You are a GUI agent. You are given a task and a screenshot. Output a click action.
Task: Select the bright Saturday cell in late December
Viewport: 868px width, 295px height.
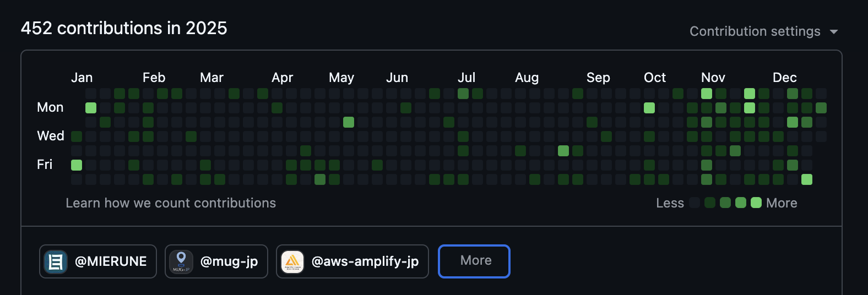[807, 179]
